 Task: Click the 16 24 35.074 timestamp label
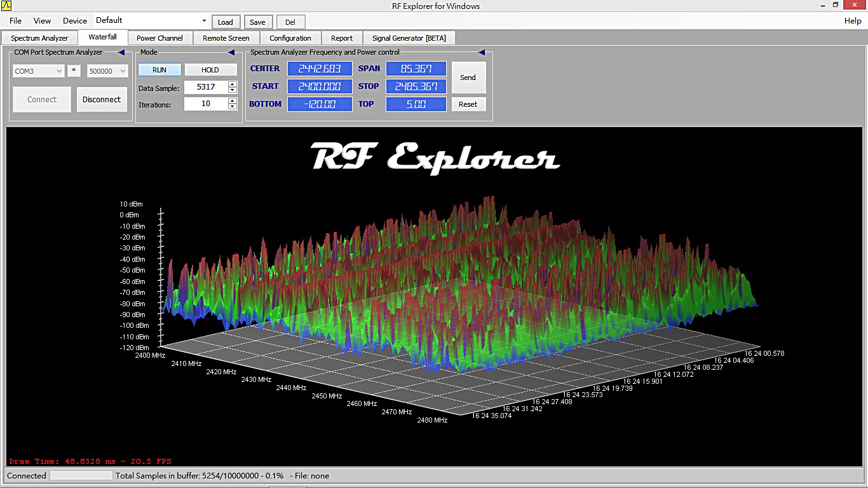click(x=491, y=416)
